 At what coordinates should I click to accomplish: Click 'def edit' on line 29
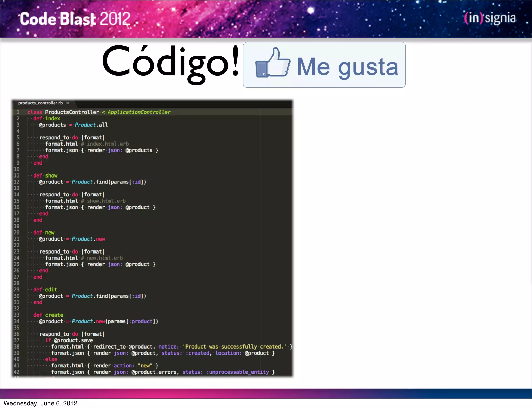(45, 290)
